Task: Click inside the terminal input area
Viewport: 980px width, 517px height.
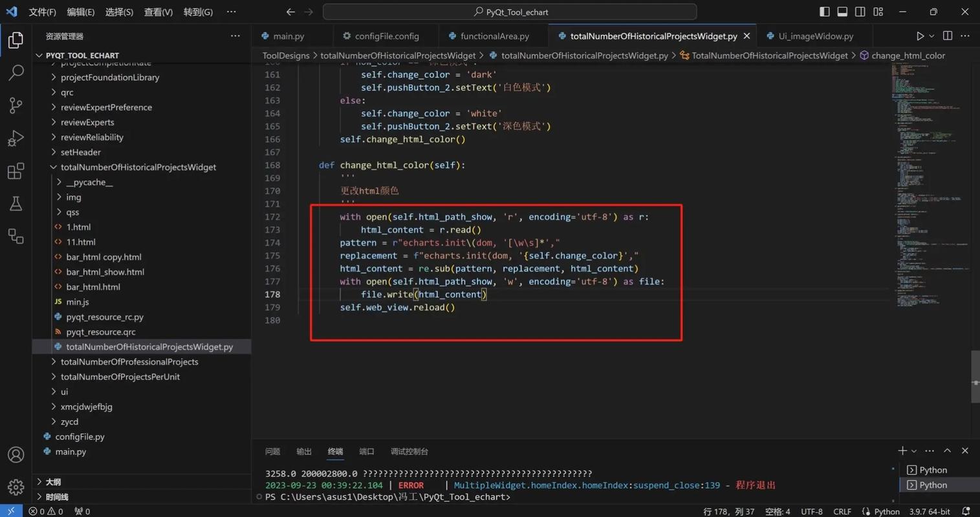Action: click(582, 496)
